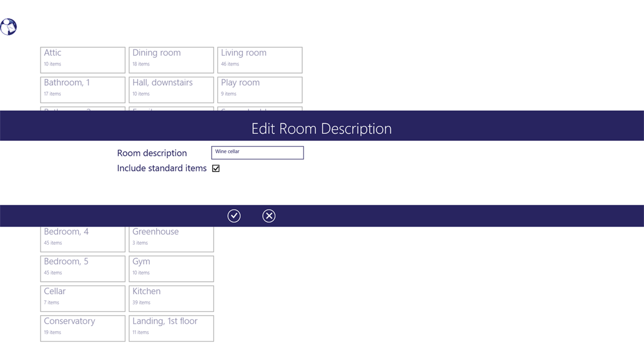Click the Edit Room Description heading
The height and width of the screenshot is (362, 644).
322,129
